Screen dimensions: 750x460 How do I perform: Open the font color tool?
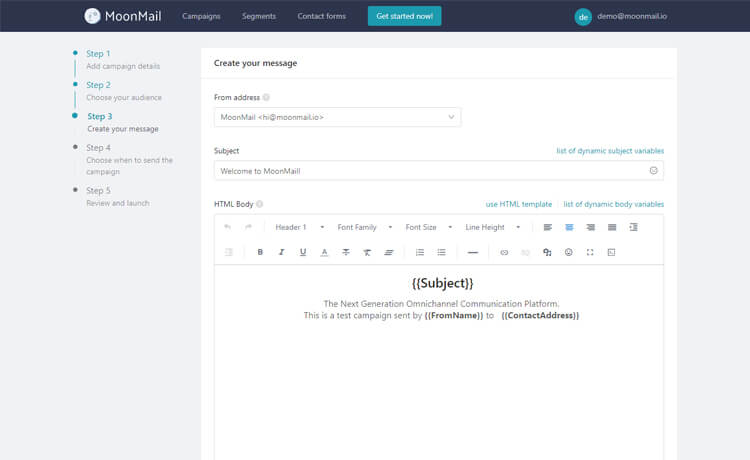coord(324,252)
